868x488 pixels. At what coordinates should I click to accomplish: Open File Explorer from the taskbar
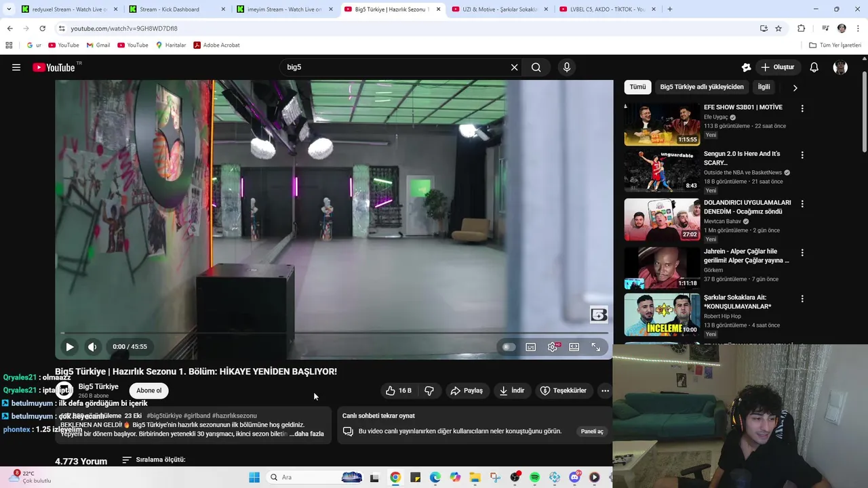475,477
